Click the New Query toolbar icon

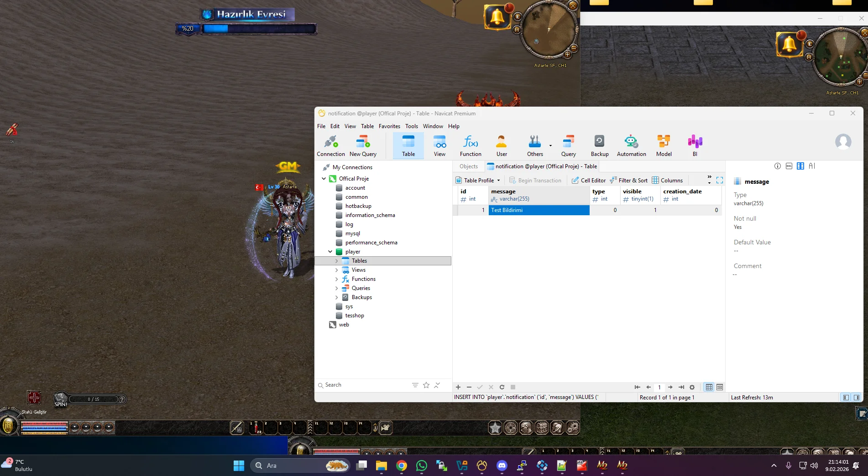pos(363,145)
